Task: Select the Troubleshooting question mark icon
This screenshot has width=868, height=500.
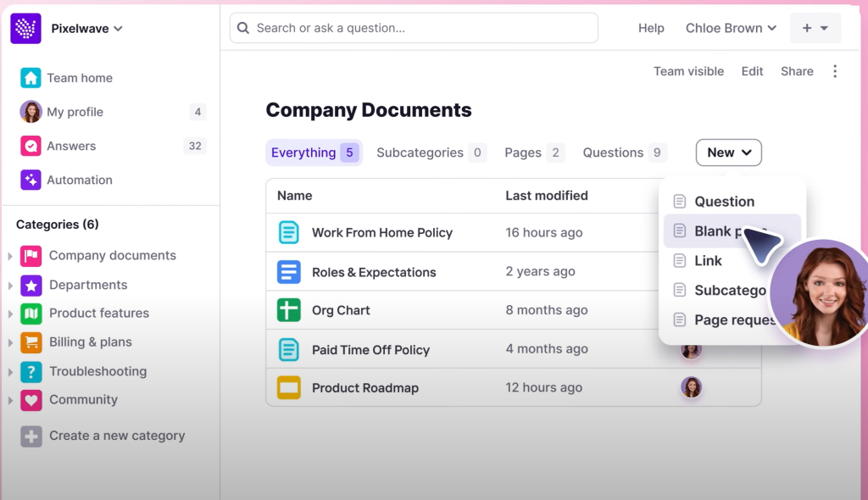Action: click(x=31, y=371)
